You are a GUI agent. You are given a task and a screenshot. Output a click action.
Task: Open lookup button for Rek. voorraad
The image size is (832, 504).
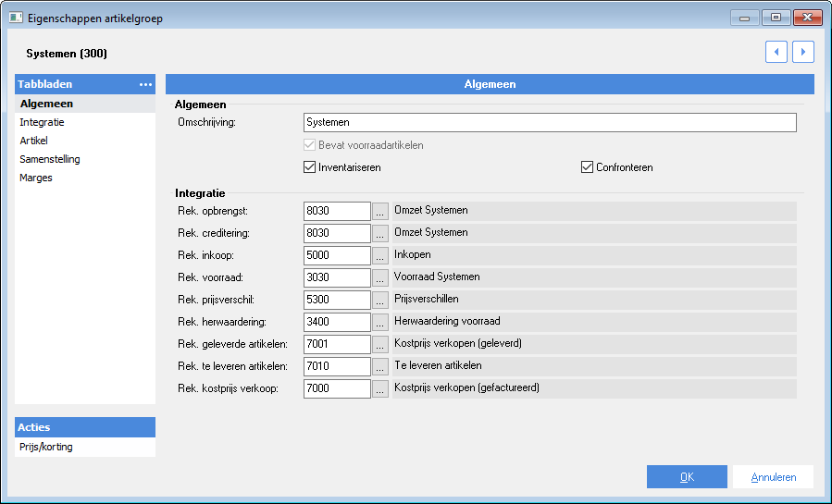[x=380, y=277]
